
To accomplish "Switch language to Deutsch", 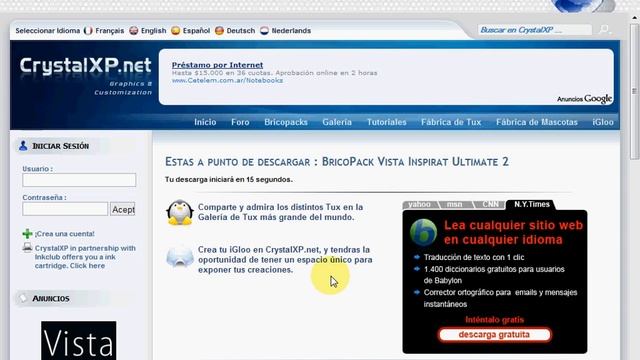I will (240, 31).
